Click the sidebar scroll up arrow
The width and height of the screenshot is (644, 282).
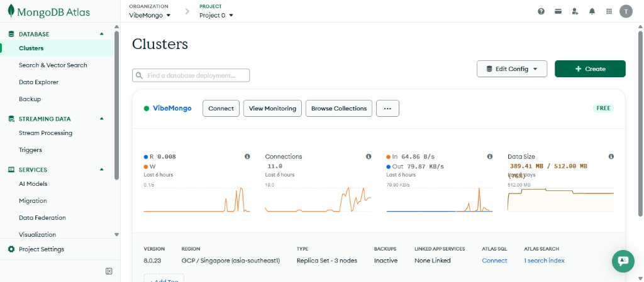pos(116,27)
